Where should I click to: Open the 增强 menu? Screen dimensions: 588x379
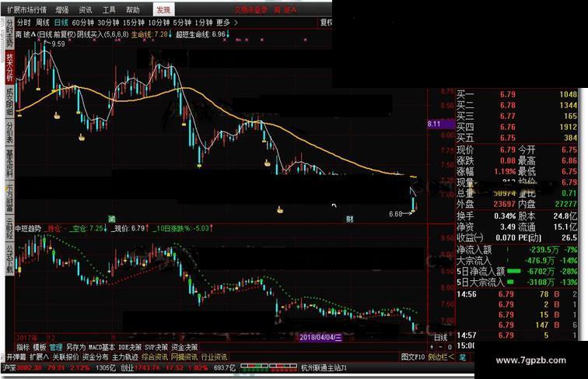coord(62,10)
